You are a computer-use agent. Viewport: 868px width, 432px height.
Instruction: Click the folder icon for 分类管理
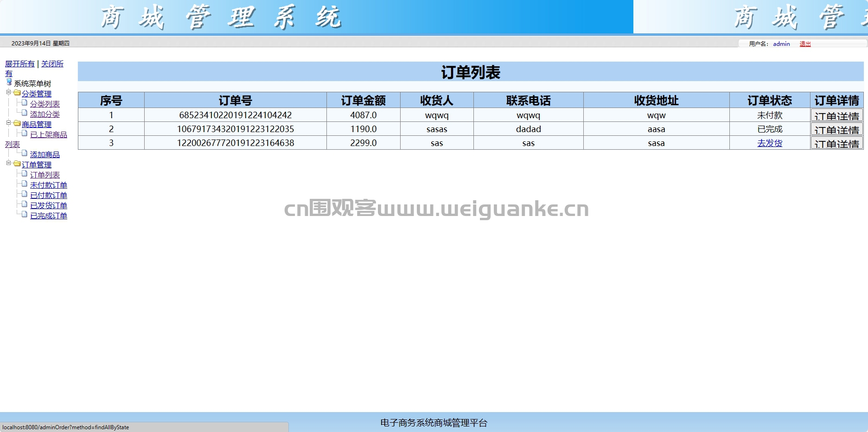point(17,93)
